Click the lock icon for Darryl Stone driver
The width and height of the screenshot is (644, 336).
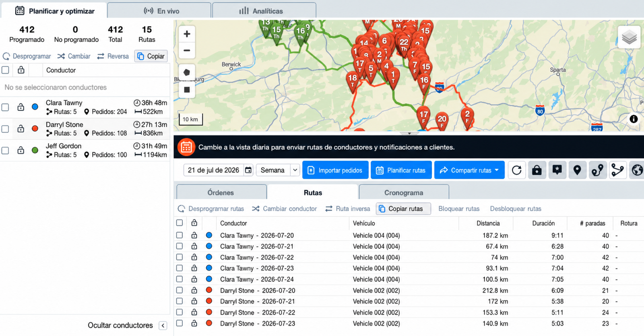click(x=21, y=129)
